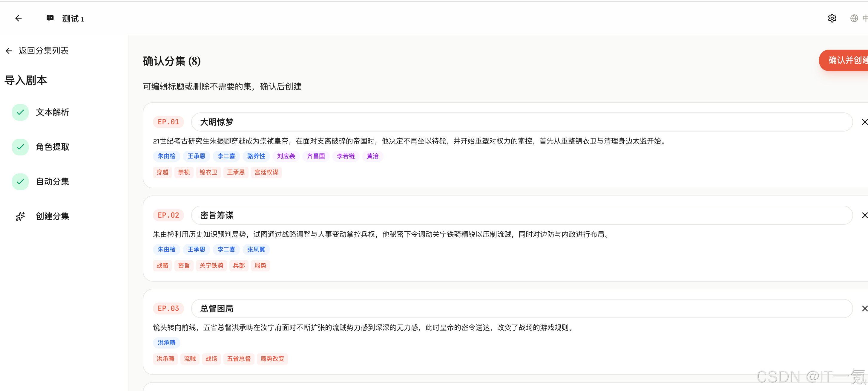Remove episode EP.02 密旨筹谋
This screenshot has height=391, width=868.
pyautogui.click(x=864, y=215)
